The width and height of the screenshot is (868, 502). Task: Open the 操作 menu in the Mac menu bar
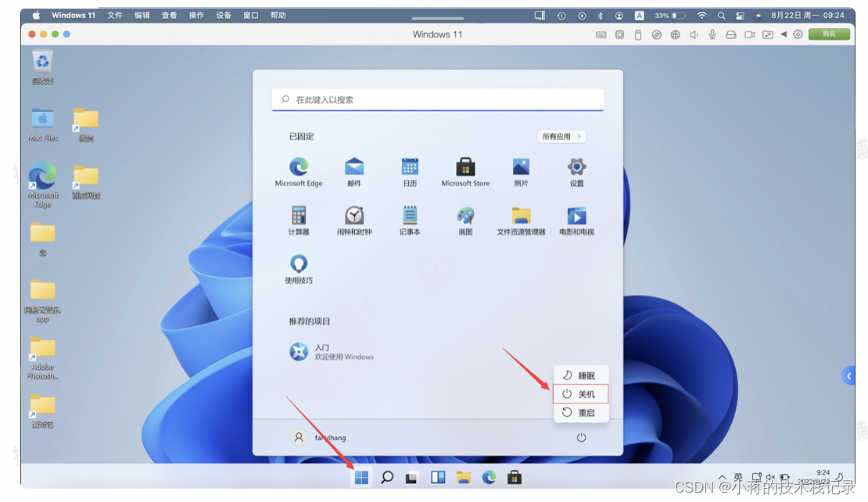196,16
